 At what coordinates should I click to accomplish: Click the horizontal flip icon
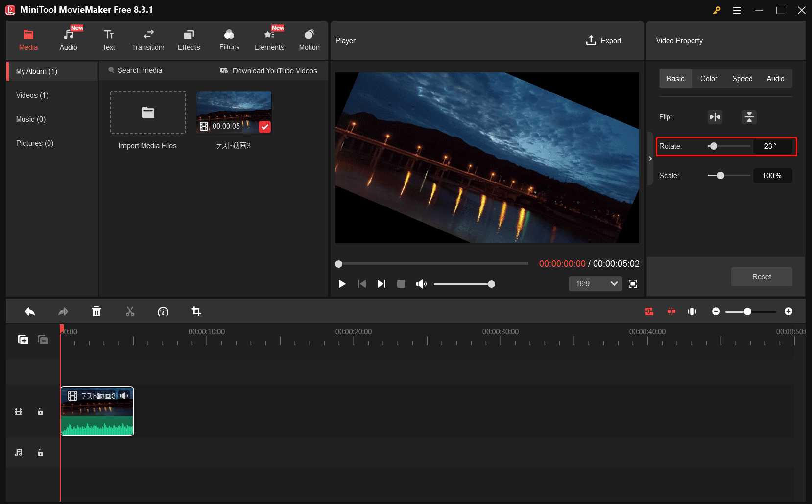(x=715, y=117)
